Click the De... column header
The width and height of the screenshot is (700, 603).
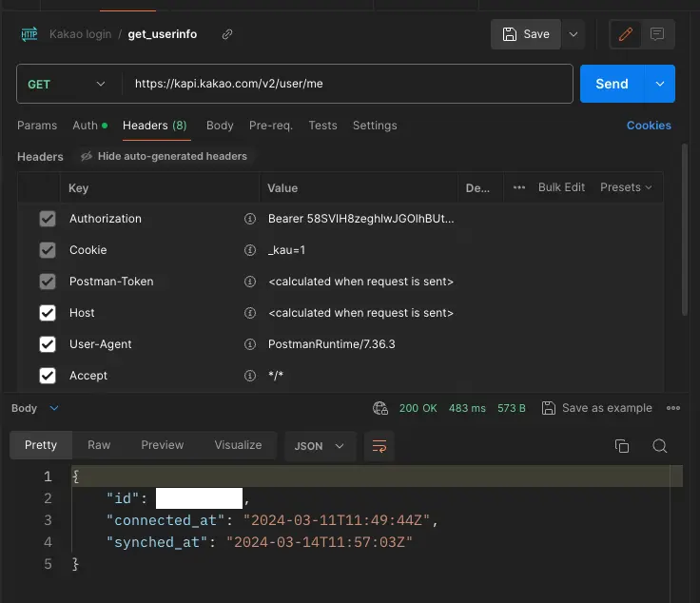(477, 188)
